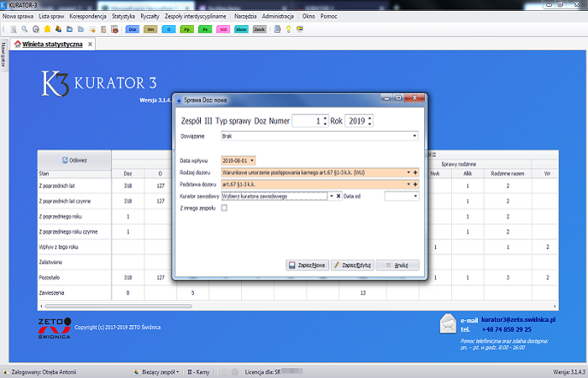This screenshot has height=378, width=588.
Task: Open the Pomoc menu
Action: [328, 16]
